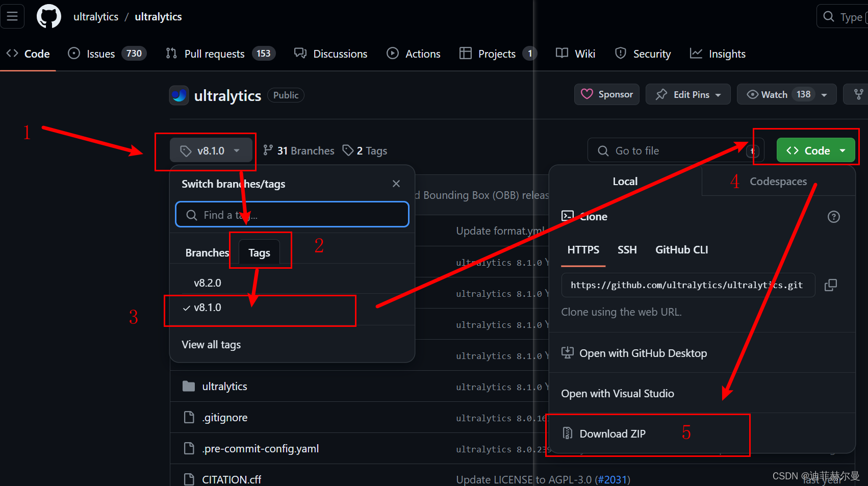Open the .pre-commit-config.yaml file

coord(260,449)
